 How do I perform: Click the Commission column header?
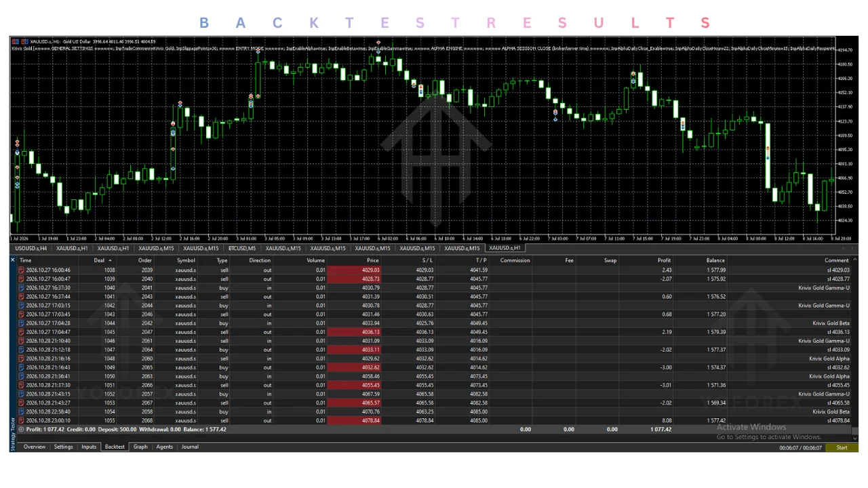[x=515, y=260]
